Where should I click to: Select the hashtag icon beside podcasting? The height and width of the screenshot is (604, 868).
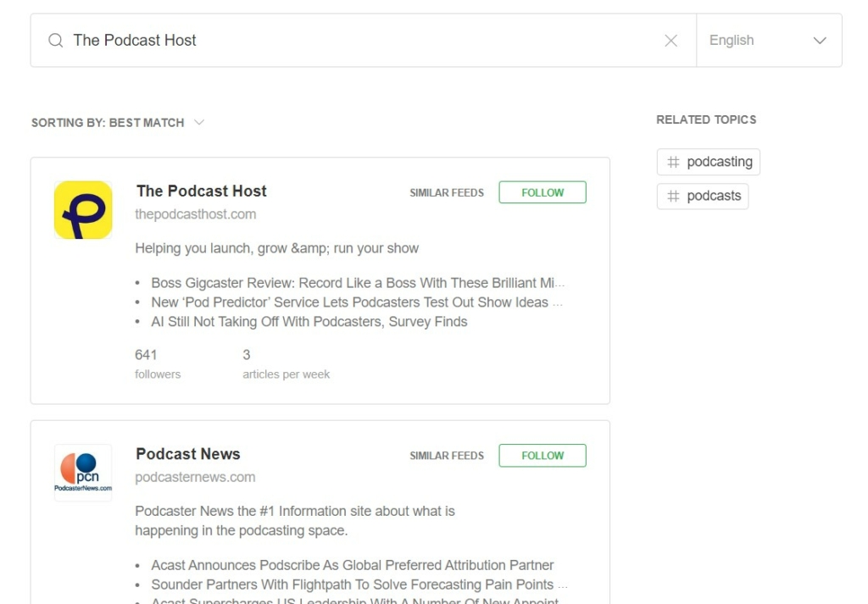[674, 162]
